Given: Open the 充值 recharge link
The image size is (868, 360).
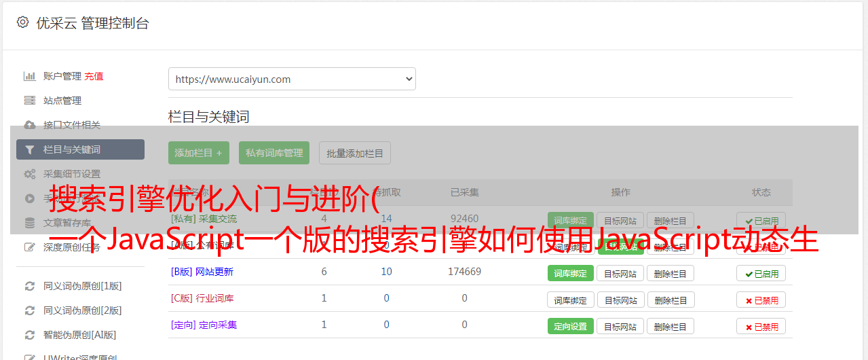Looking at the screenshot, I should tap(94, 76).
